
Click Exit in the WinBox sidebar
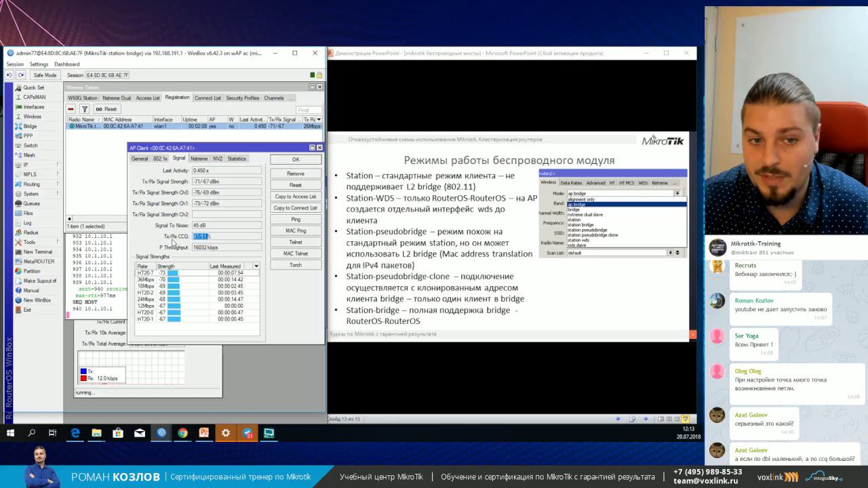click(x=27, y=310)
